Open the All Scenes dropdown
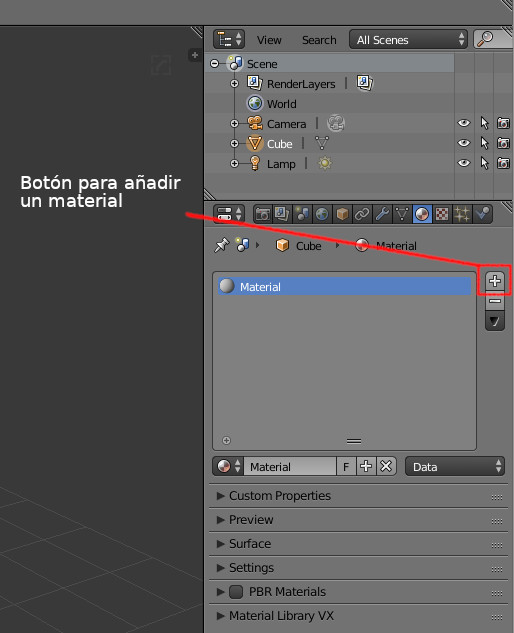The image size is (514, 633). pyautogui.click(x=408, y=40)
